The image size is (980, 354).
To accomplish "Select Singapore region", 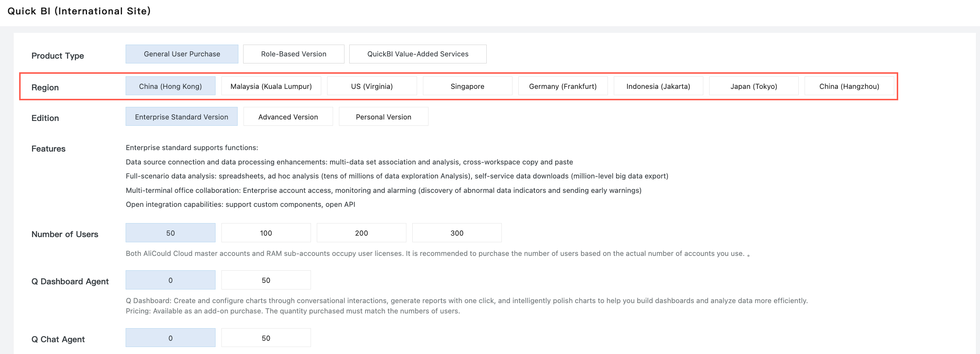I will pos(468,86).
